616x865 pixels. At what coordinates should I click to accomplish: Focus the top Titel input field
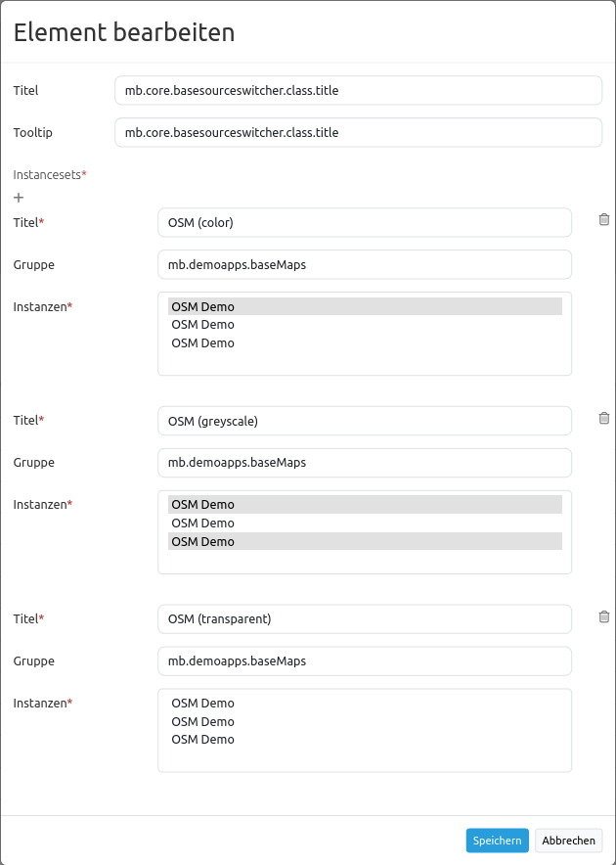coord(358,91)
